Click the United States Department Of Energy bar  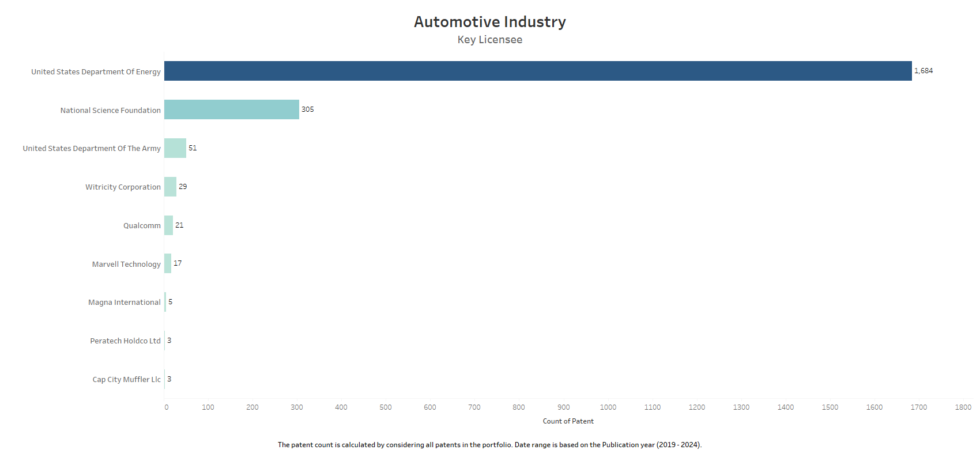(x=537, y=71)
